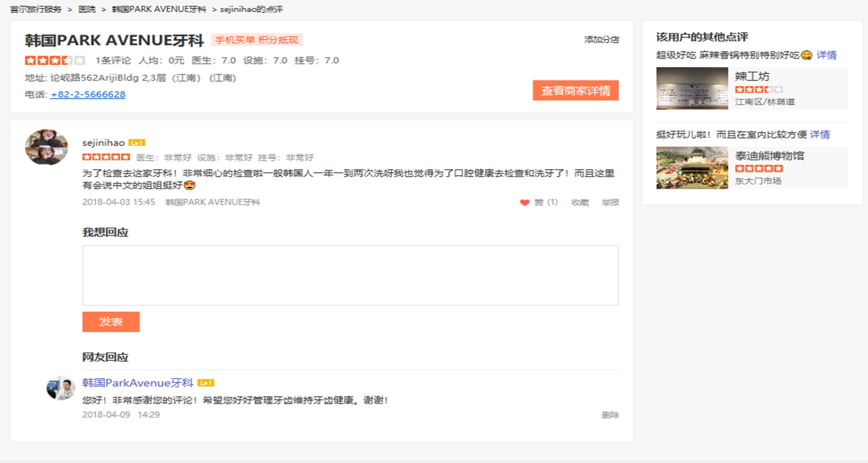Click the Lv1 badge beside 韩国ParkAvenue牙科 reply
The height and width of the screenshot is (463, 868).
(x=205, y=383)
